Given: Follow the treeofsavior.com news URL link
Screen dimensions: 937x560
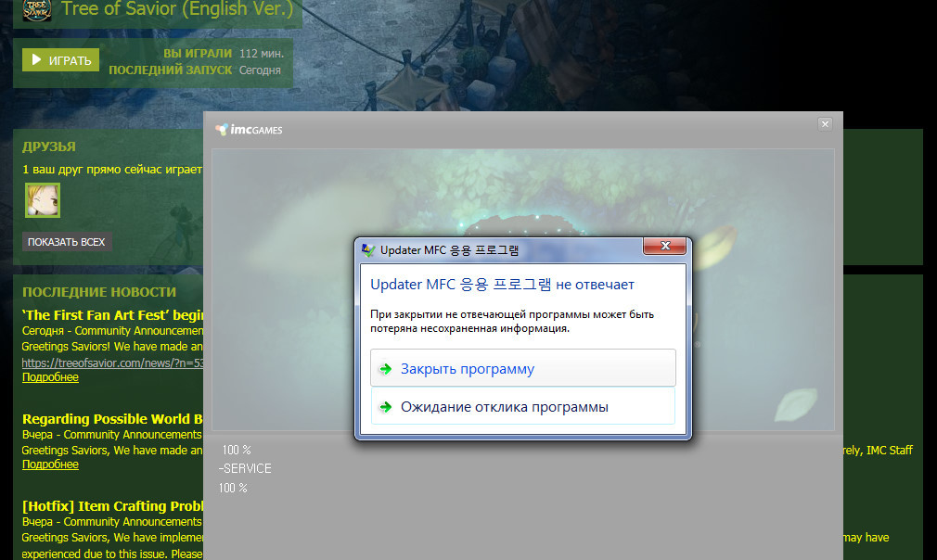Looking at the screenshot, I should 112,363.
